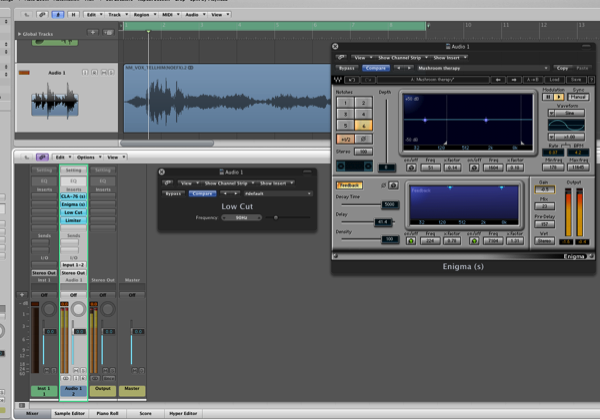Screen dimensions: 600x420
Task: Switch to the Sample Editor tab
Action: coord(68,412)
